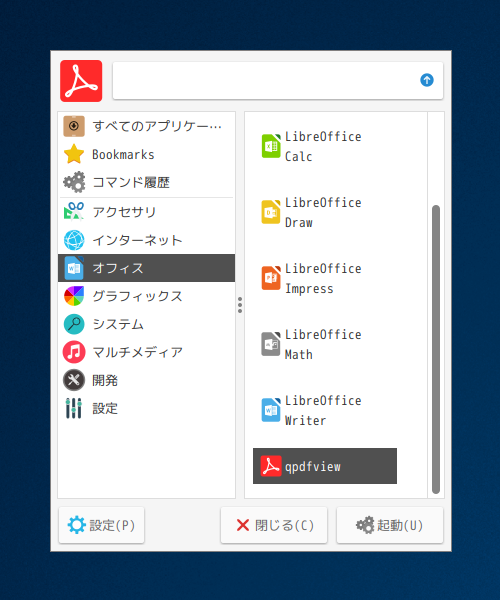Click the 閉じる(C) close button

[274, 525]
